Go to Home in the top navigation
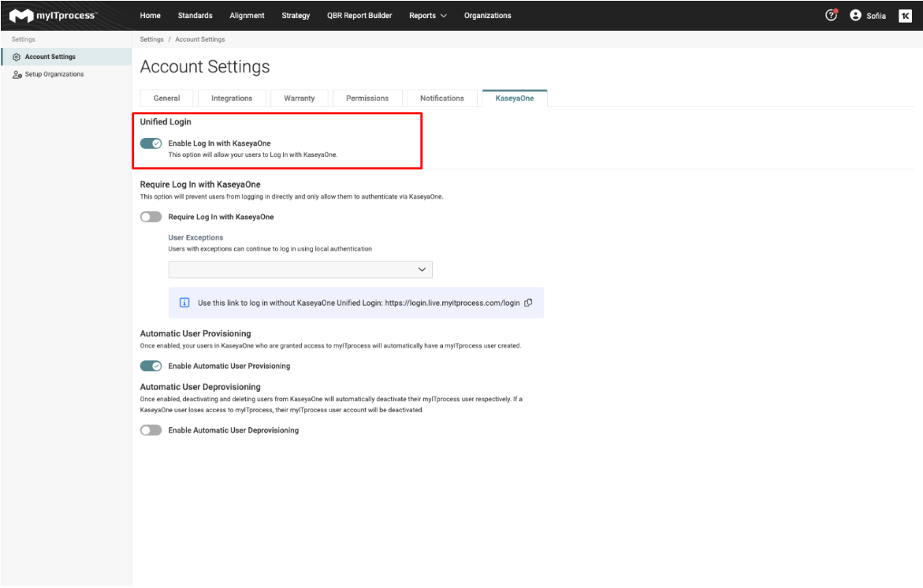Screen dimensions: 923x588 tap(150, 15)
